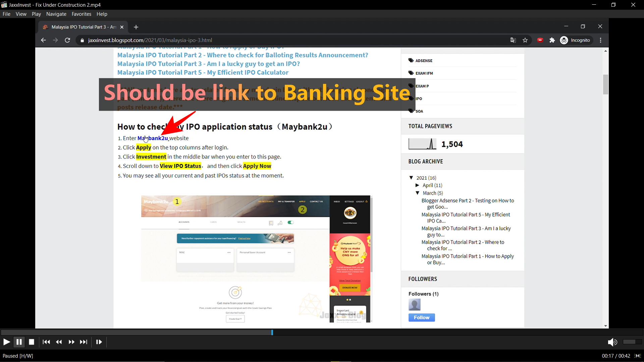Click the bookmark star icon in browser
644x362 pixels.
tap(525, 40)
